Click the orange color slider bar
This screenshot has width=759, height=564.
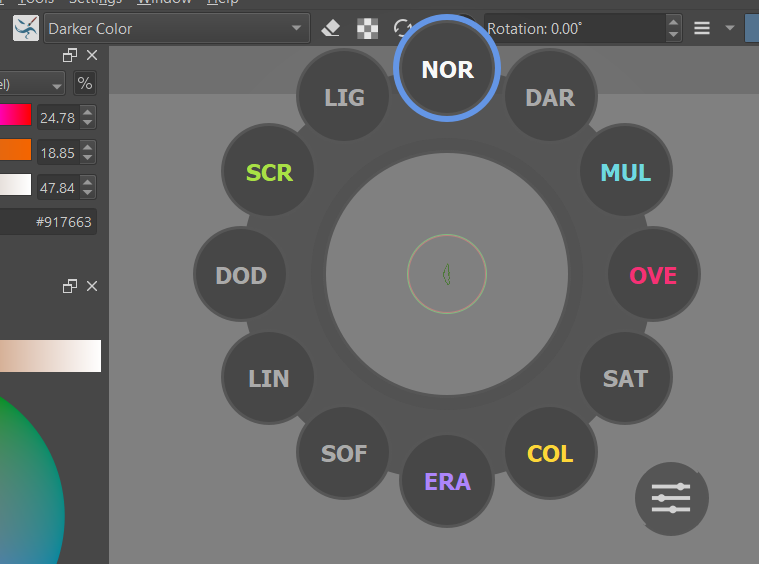15,150
